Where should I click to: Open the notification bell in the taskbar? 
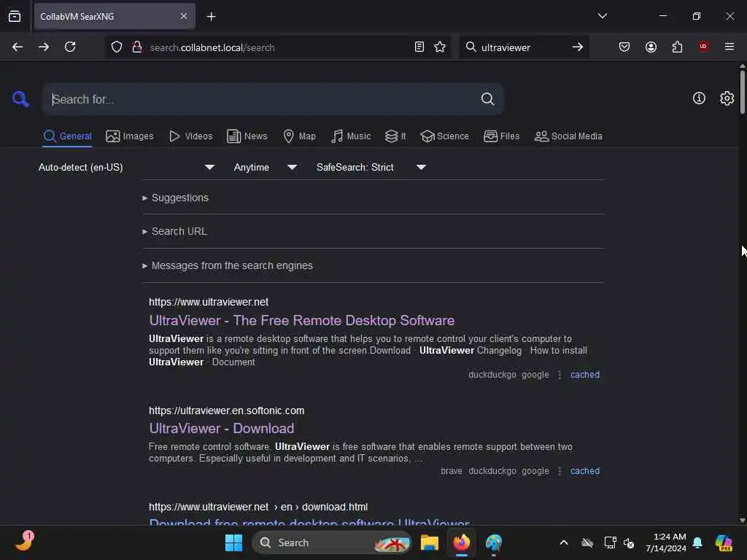tap(697, 542)
